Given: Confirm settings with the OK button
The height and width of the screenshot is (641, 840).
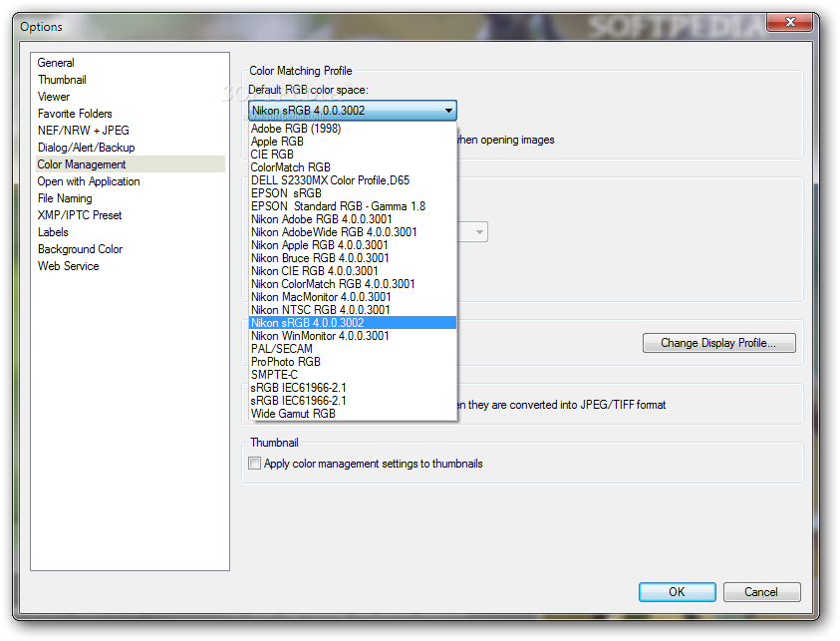Looking at the screenshot, I should click(678, 592).
